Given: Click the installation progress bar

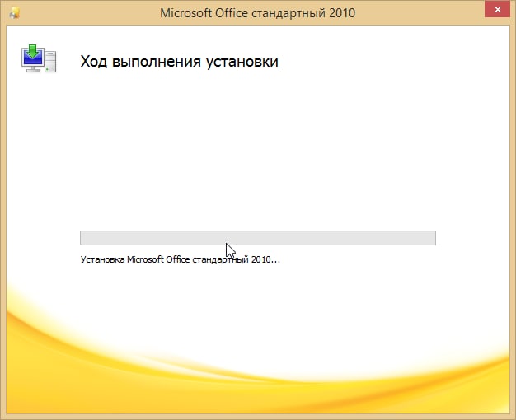Looking at the screenshot, I should click(258, 238).
